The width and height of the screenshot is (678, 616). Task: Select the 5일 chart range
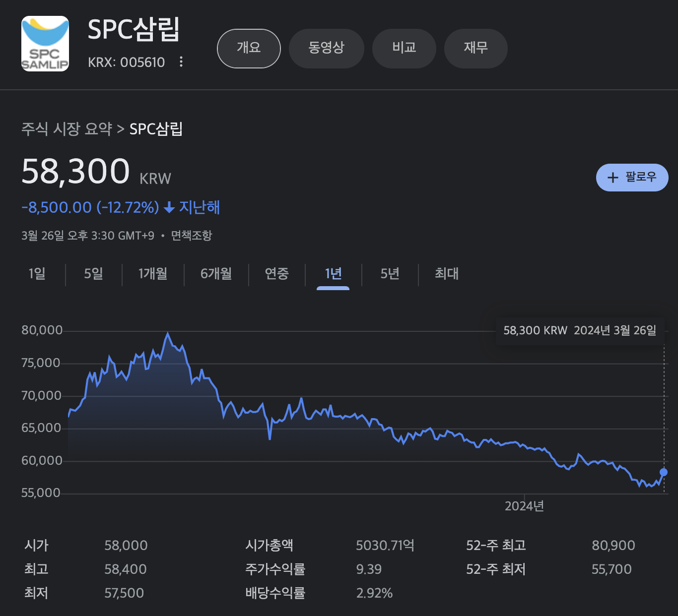coord(94,274)
